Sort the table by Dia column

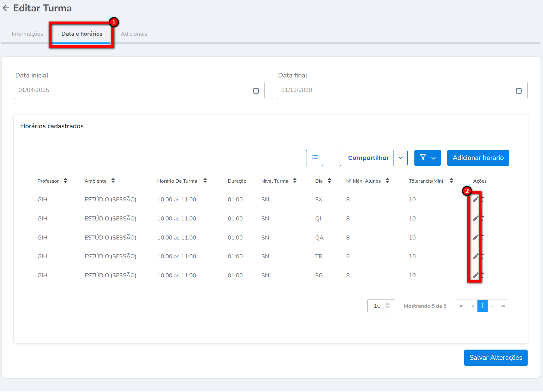tap(329, 181)
